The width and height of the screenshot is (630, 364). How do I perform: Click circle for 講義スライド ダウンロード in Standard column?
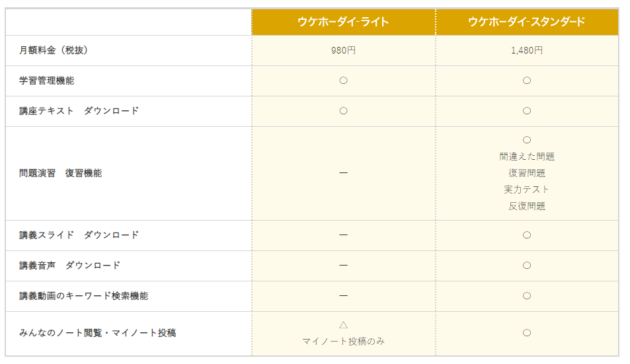tap(527, 235)
